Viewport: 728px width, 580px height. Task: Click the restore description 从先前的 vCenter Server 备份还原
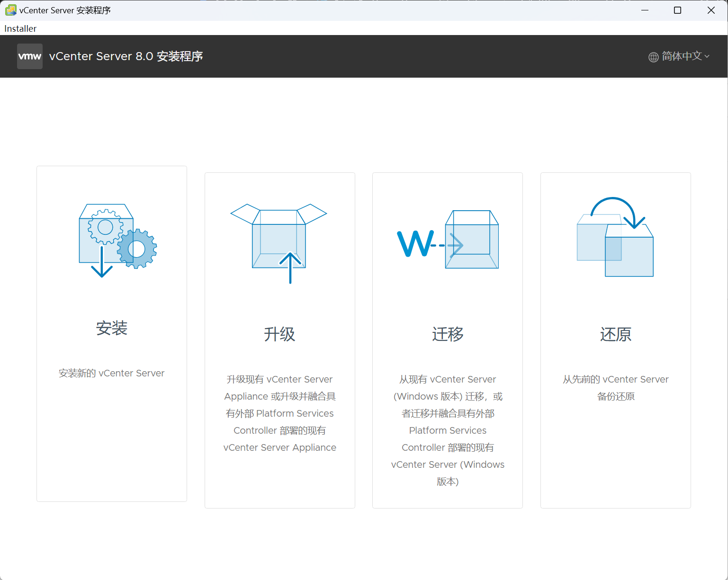(x=616, y=388)
